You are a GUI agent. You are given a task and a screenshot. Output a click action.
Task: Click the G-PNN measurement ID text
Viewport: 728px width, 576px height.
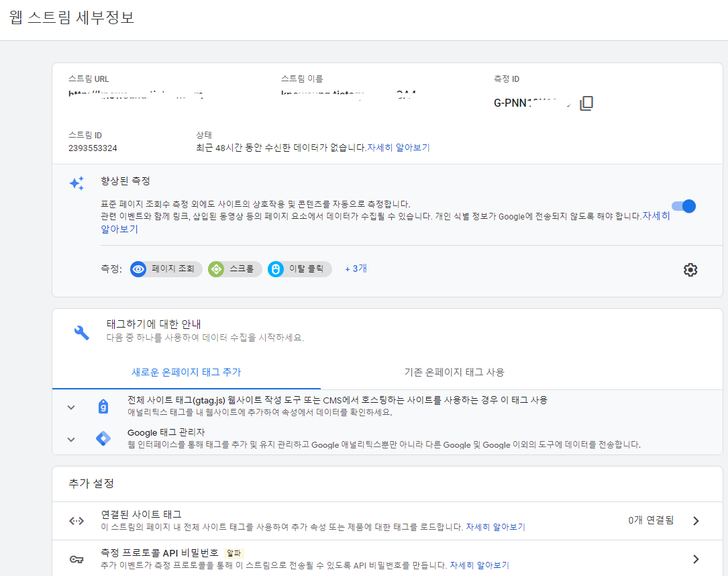(x=533, y=103)
